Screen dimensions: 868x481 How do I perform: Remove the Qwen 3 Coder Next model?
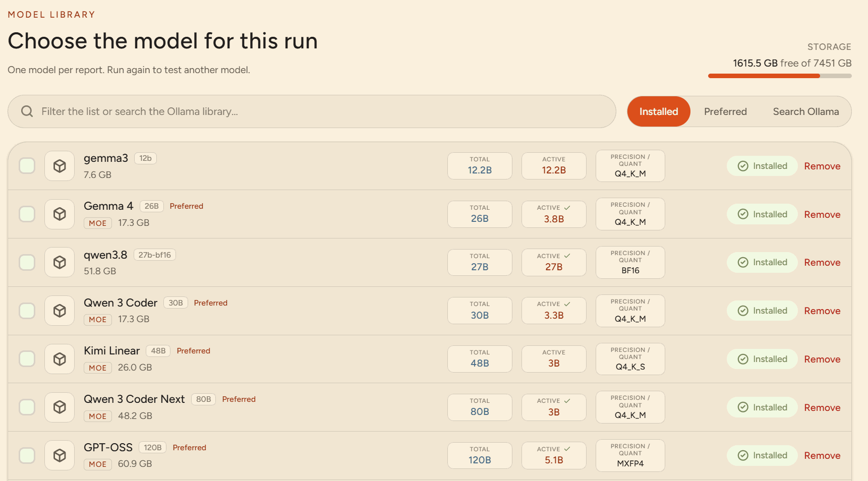[x=822, y=407]
